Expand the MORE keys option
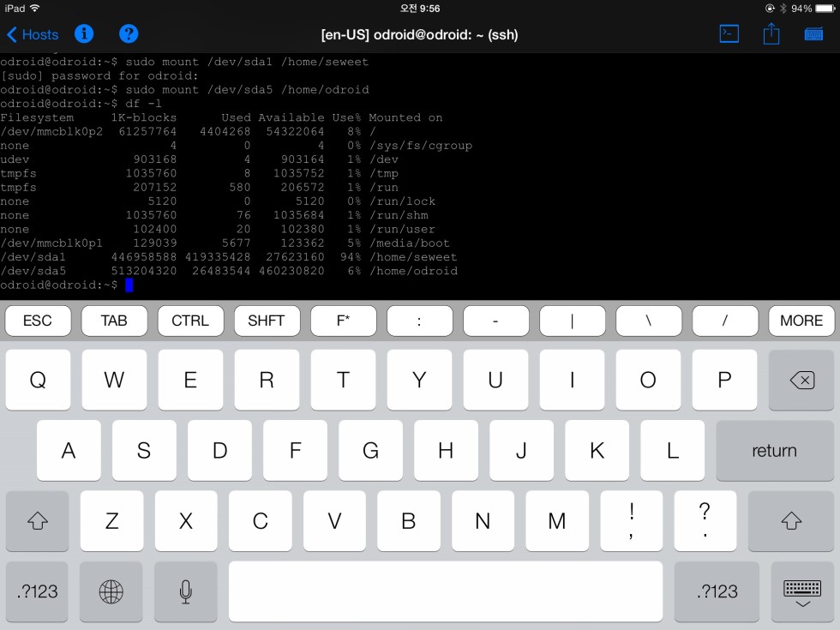840x630 pixels. pyautogui.click(x=801, y=321)
